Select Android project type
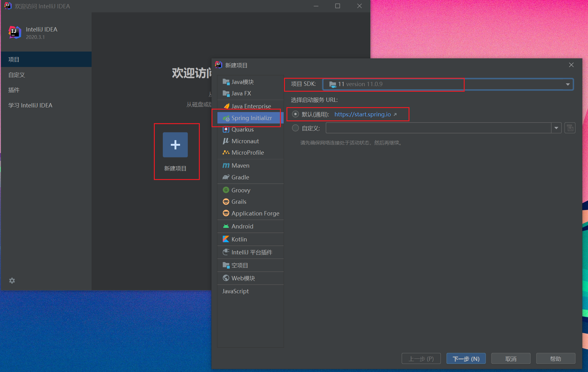The width and height of the screenshot is (588, 372). (250, 226)
